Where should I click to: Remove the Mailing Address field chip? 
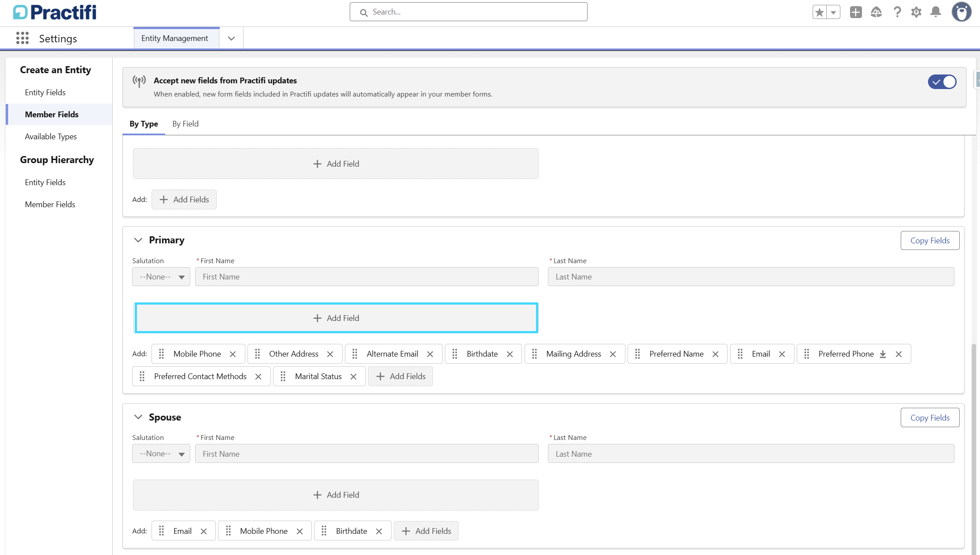[613, 354]
